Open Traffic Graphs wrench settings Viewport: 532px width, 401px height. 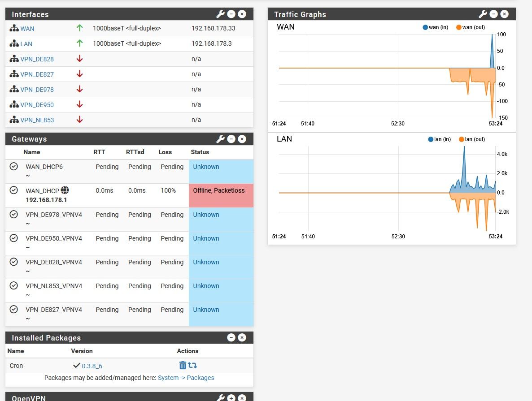(483, 14)
